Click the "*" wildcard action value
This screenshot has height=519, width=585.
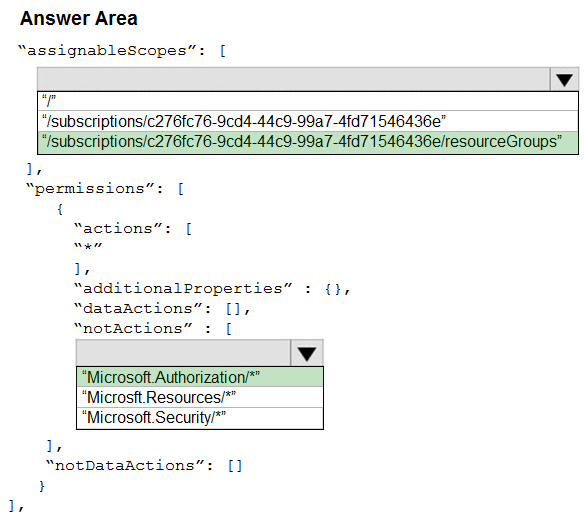point(88,247)
